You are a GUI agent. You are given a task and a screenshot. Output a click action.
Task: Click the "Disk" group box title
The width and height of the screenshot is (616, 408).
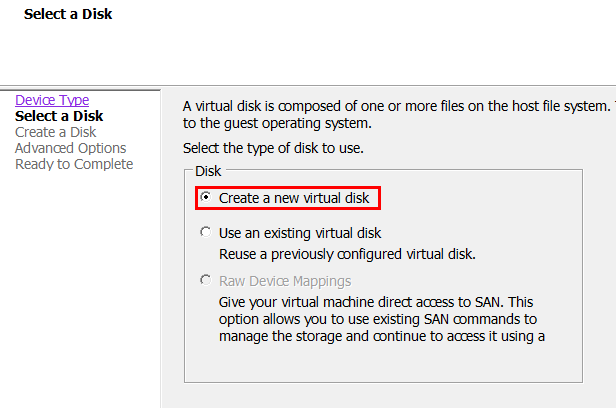click(207, 171)
